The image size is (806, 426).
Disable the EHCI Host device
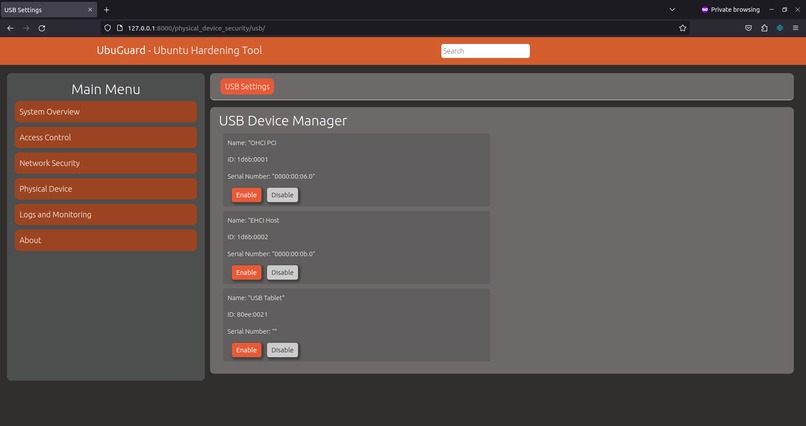pyautogui.click(x=282, y=272)
